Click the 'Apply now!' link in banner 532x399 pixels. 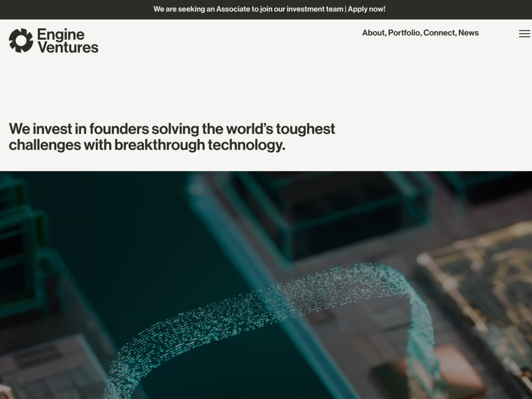(x=367, y=9)
